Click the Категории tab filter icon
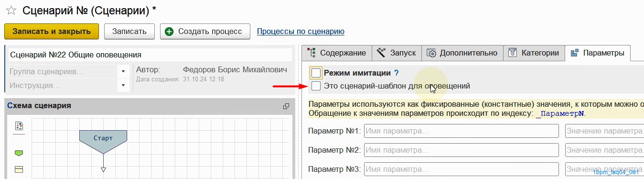Image resolution: width=644 pixels, height=179 pixels. coord(513,53)
